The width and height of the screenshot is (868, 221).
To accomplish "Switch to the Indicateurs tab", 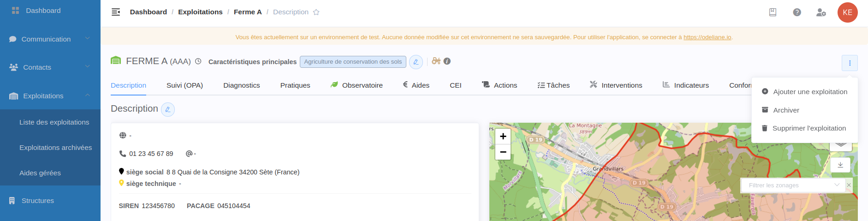I will click(x=686, y=85).
